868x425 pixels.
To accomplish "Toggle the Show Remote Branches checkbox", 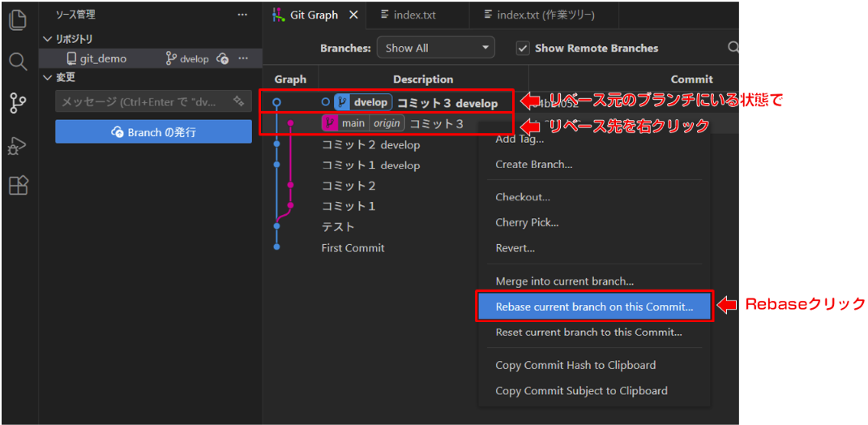I will (523, 48).
